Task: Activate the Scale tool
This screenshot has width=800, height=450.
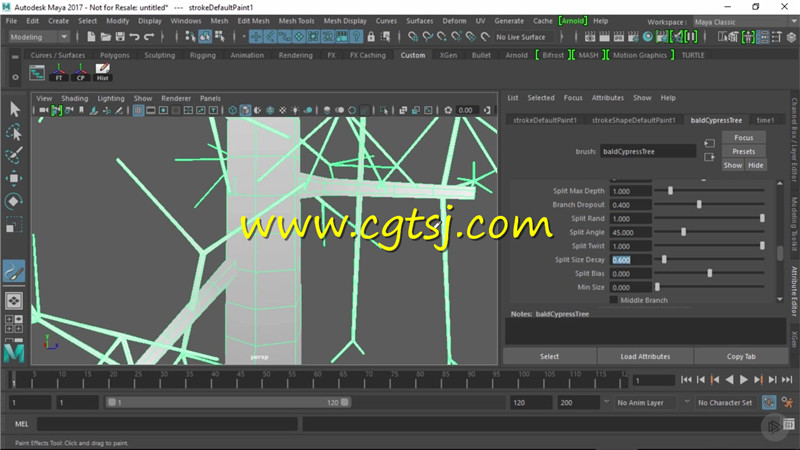Action: pyautogui.click(x=14, y=224)
